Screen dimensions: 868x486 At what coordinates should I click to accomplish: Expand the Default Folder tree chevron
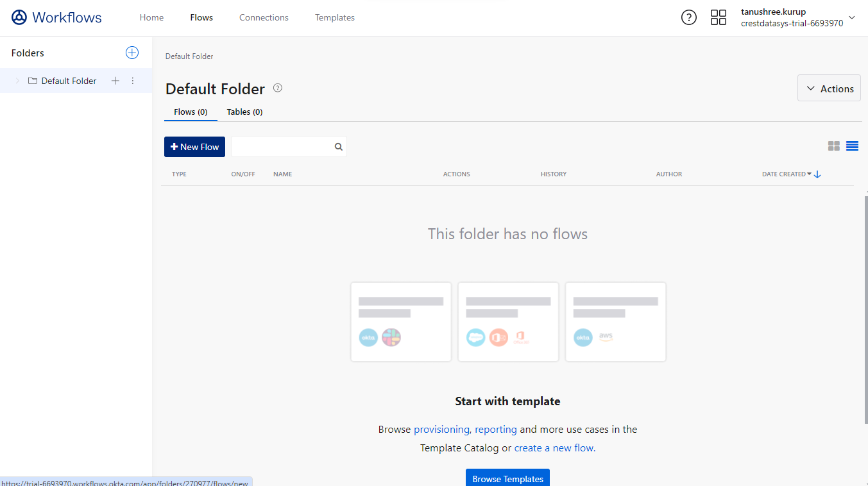tap(17, 81)
